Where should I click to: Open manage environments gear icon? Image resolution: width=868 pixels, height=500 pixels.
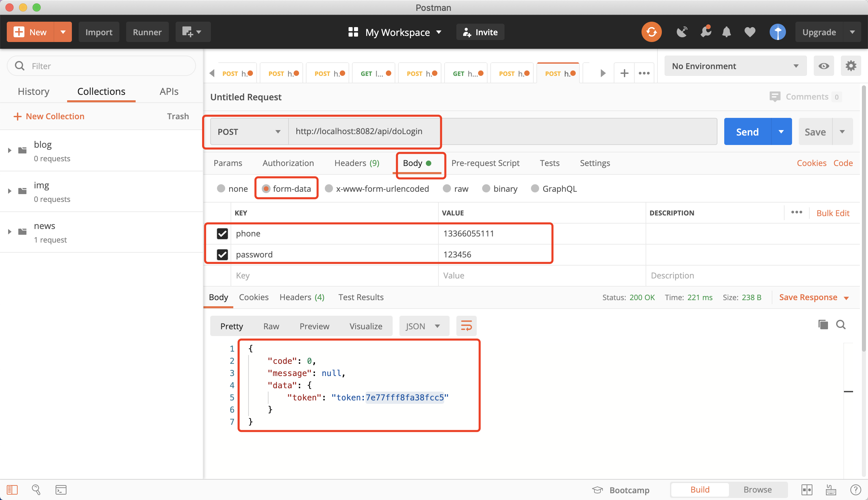pos(850,66)
